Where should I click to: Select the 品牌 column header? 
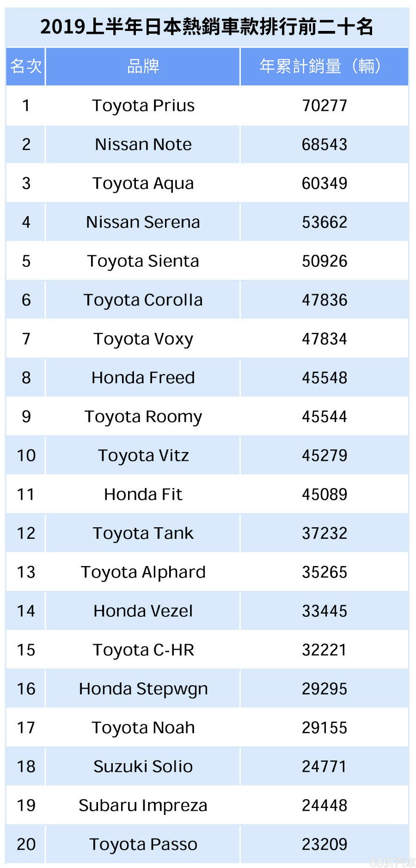click(143, 66)
